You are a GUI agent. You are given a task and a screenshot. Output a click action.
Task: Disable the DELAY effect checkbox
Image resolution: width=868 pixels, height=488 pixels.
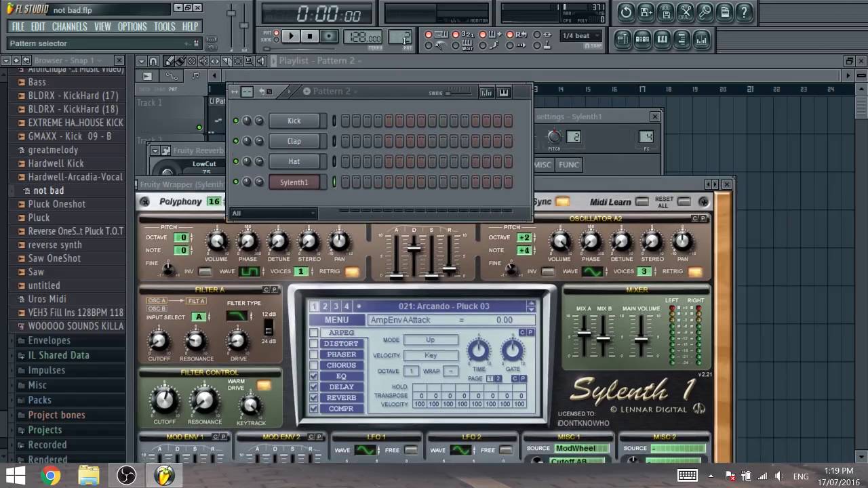(313, 387)
